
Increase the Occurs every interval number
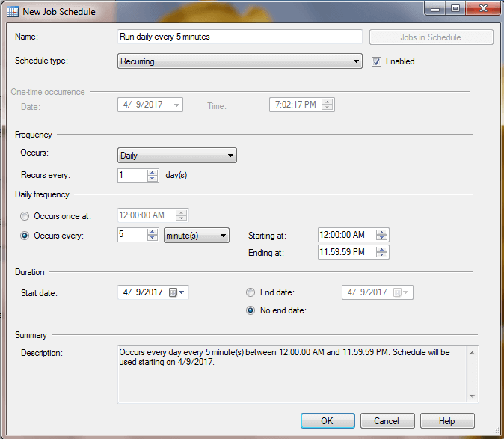click(153, 232)
